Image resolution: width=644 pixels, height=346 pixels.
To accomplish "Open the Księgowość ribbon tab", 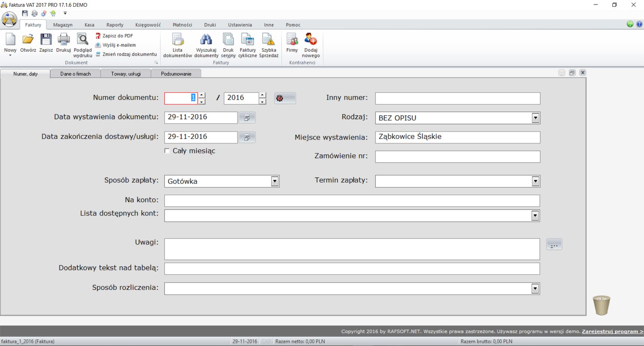I will coord(148,25).
